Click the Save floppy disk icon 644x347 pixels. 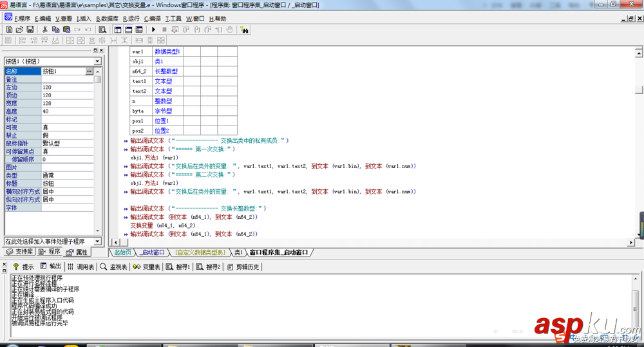(x=30, y=30)
